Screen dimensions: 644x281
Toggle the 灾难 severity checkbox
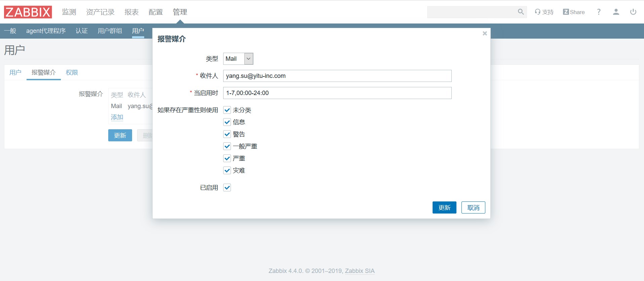[x=227, y=171]
